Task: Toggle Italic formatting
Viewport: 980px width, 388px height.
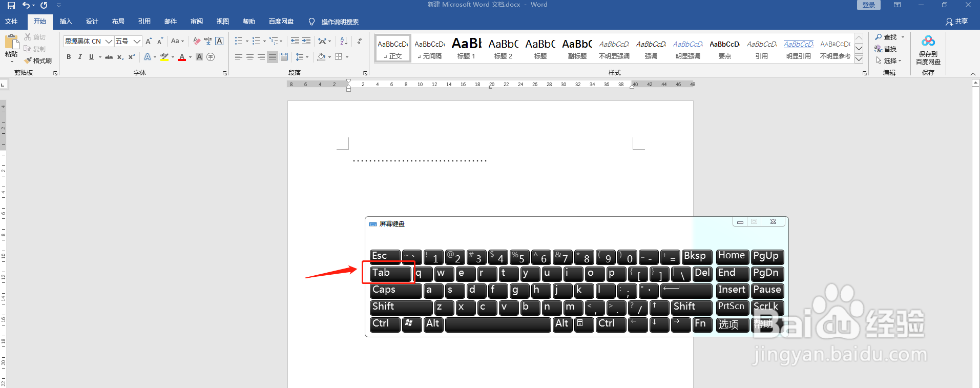Action: (x=80, y=57)
